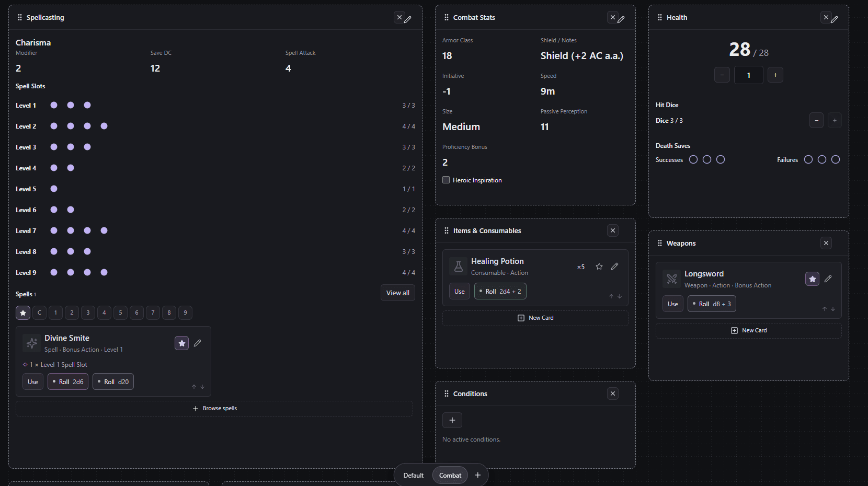Screen dimensions: 868x486
Task: Grab the Items & Consumables drag handle
Action: [x=447, y=230]
